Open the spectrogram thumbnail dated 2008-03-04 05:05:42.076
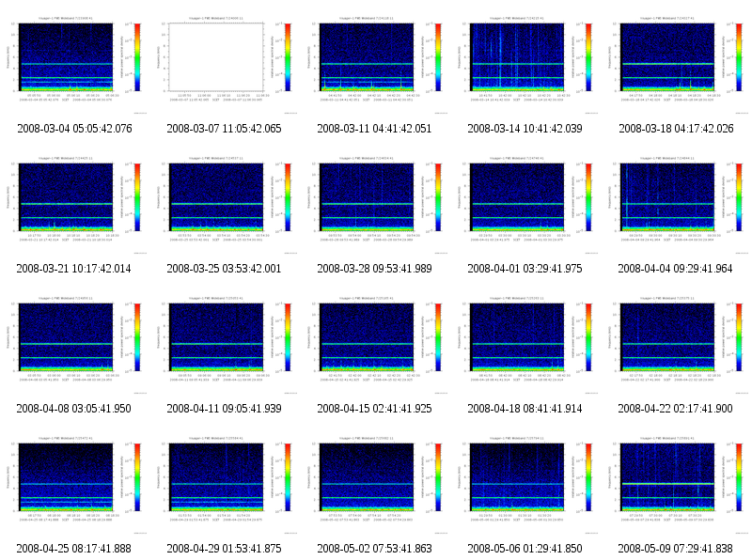 (x=75, y=64)
